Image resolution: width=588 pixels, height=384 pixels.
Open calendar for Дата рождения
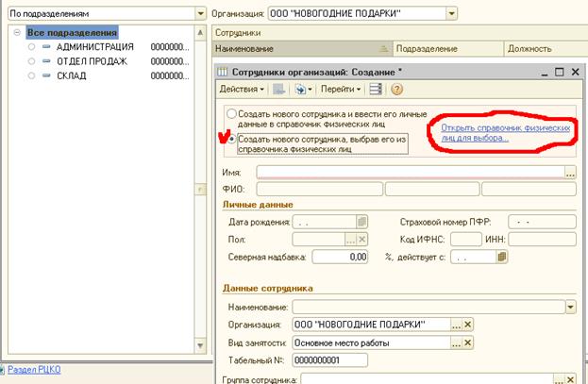coord(361,222)
